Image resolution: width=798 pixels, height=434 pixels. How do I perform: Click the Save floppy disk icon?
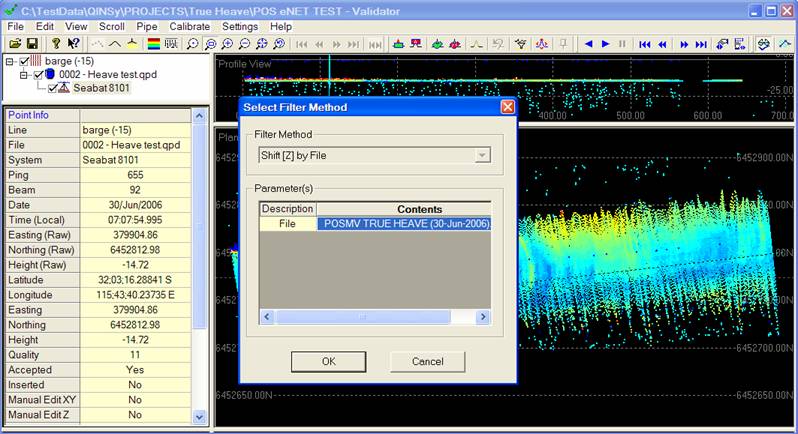(x=32, y=44)
